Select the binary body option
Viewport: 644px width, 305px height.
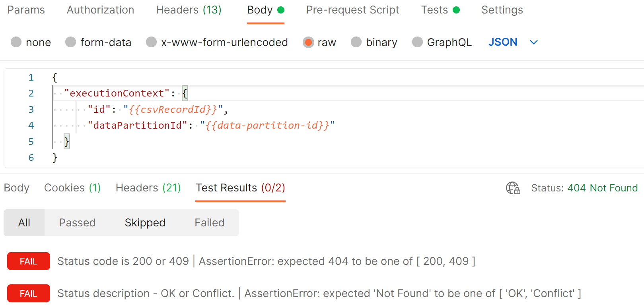(x=356, y=42)
